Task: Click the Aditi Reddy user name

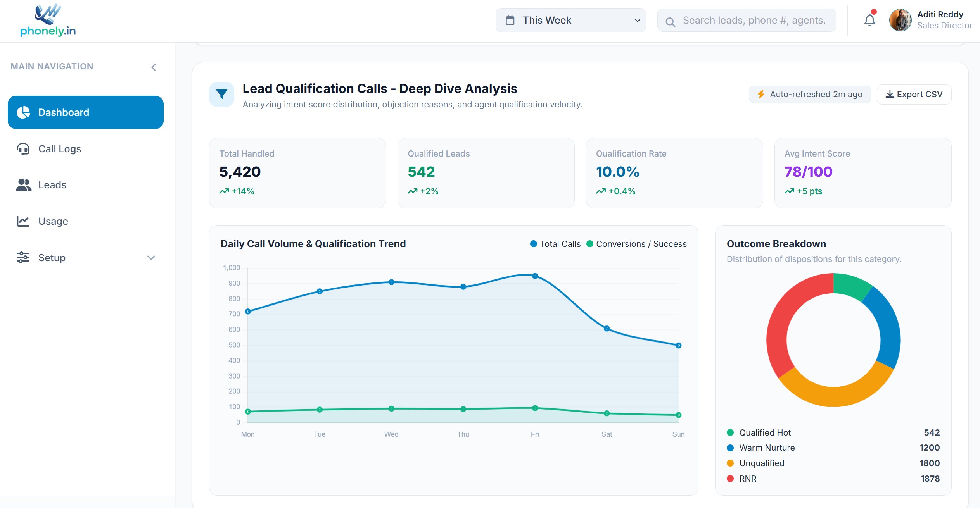Action: 940,15
